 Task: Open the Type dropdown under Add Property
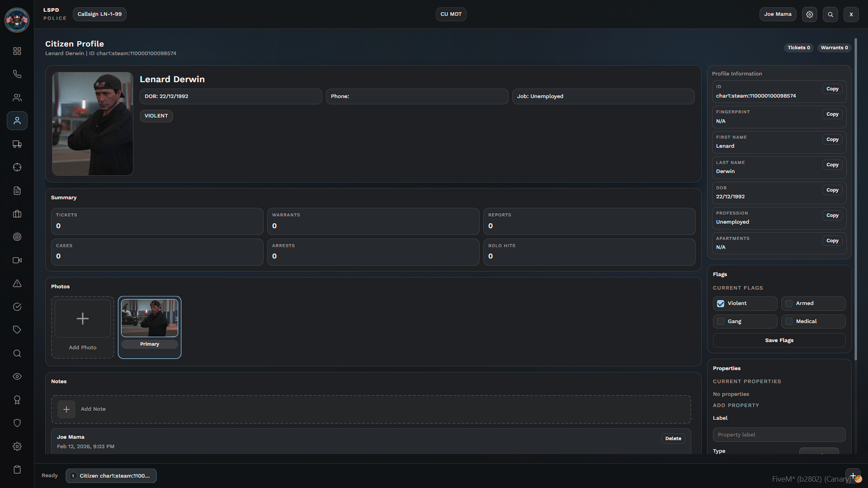click(819, 451)
